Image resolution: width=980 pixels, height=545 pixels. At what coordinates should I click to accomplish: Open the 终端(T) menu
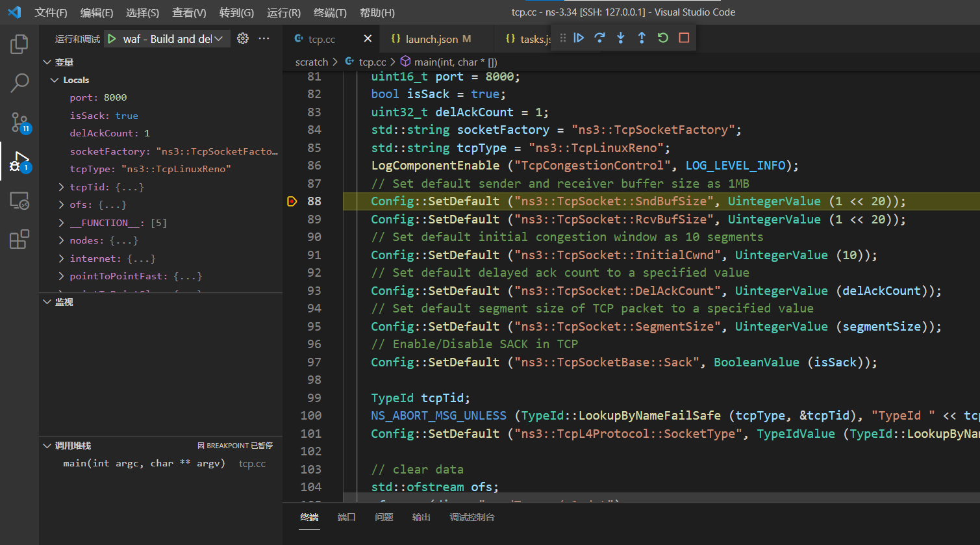coord(330,12)
